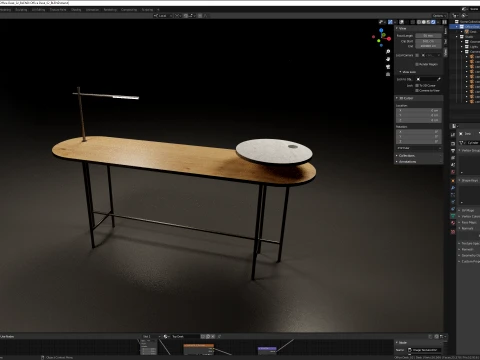Enable Lock To 3D Cursor checkbox
This screenshot has width=480, height=360.
click(x=417, y=86)
